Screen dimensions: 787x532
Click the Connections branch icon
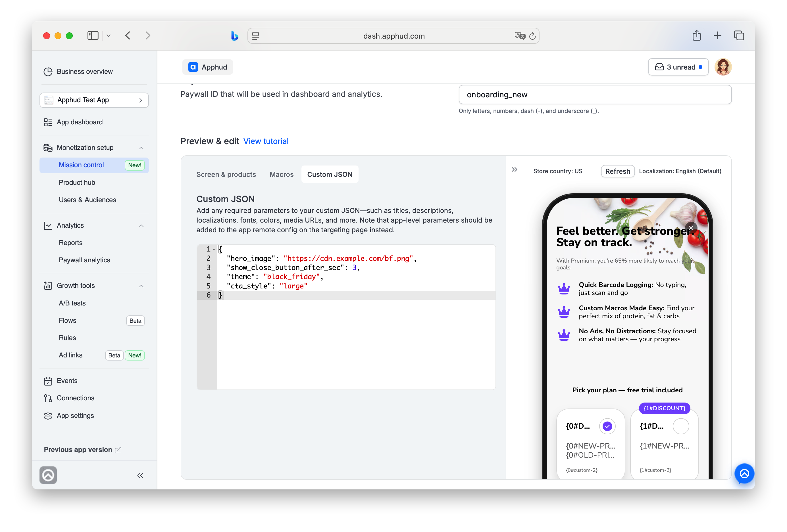[48, 398]
